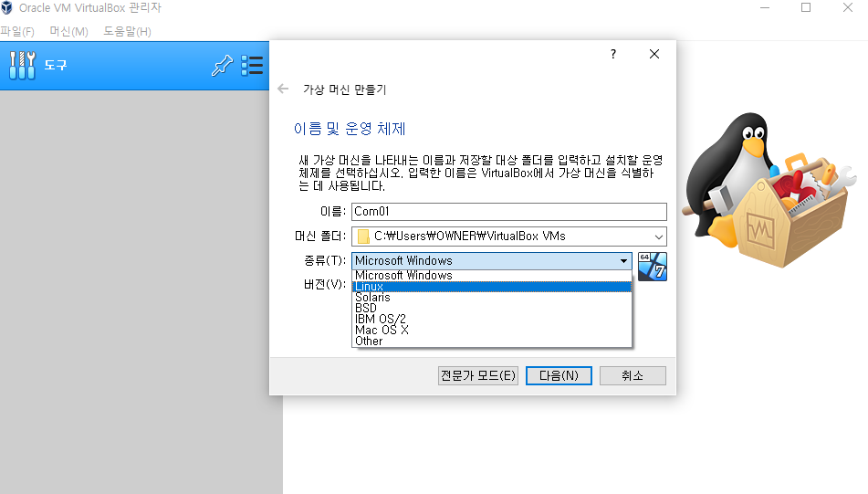Open the Tools list menu icon

tap(253, 66)
